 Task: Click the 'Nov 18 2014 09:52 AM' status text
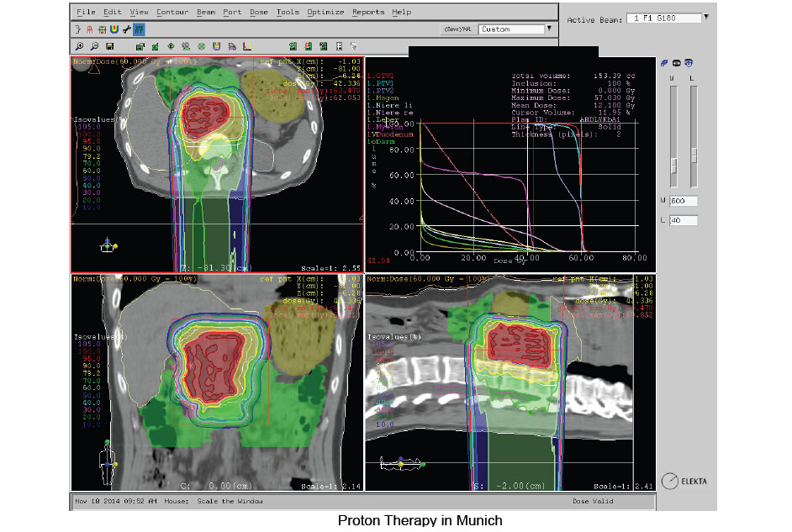pos(116,501)
